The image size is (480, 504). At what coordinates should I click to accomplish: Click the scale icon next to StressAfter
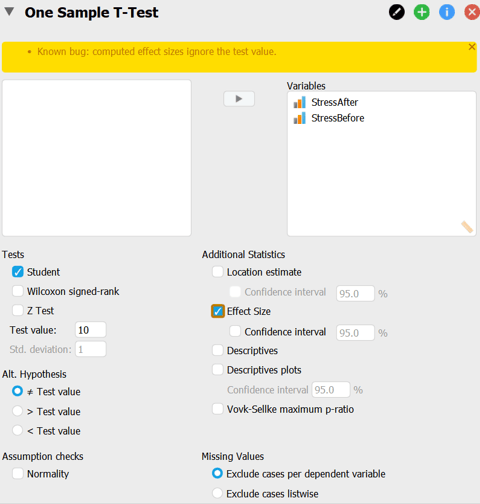point(299,102)
